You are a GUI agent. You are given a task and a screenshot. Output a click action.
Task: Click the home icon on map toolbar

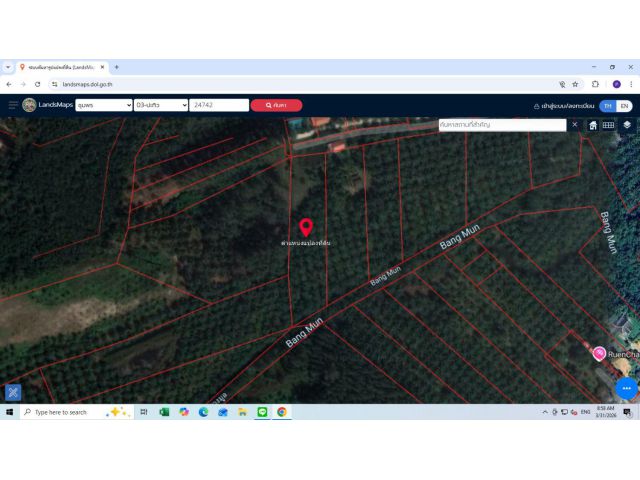pyautogui.click(x=593, y=125)
